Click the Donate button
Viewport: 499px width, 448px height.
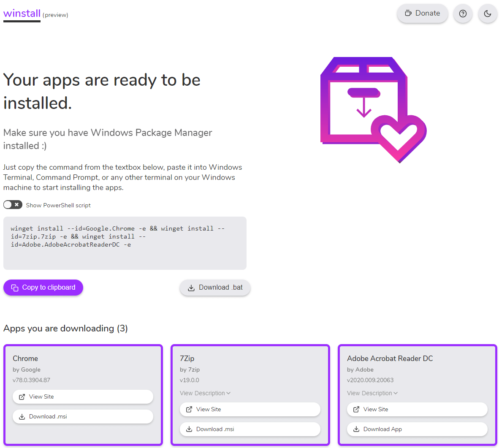pos(422,14)
